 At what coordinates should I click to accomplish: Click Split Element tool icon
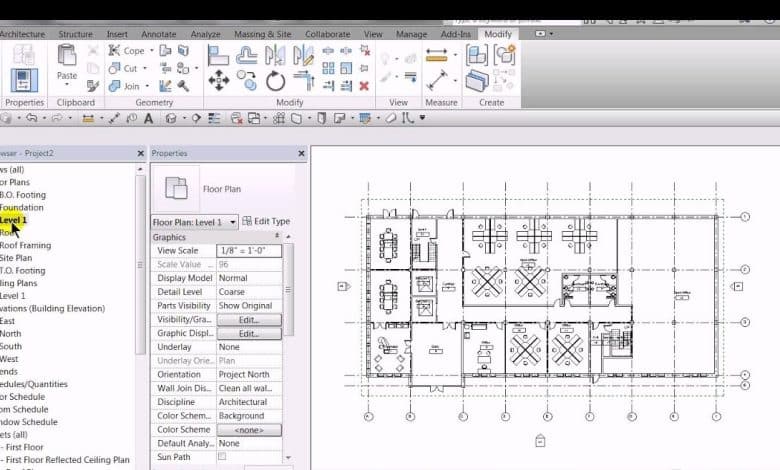coord(328,50)
